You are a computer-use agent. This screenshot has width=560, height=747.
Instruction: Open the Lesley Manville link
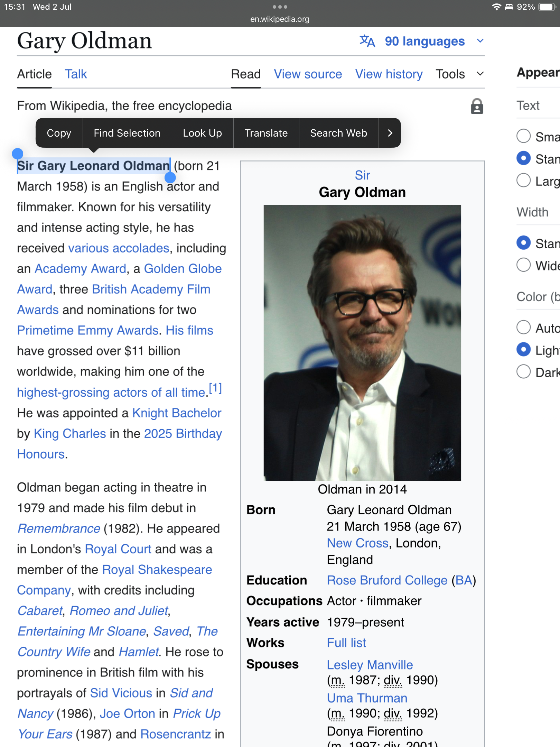370,665
